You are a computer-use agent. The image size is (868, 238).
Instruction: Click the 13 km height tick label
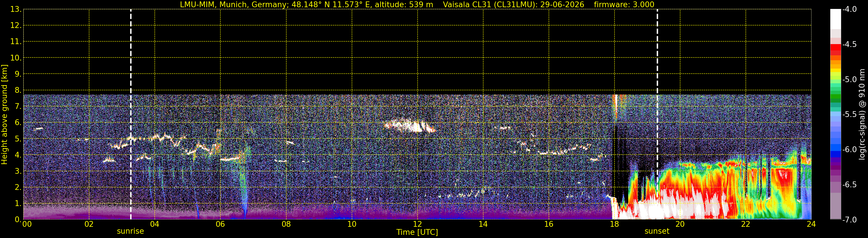(x=16, y=9)
